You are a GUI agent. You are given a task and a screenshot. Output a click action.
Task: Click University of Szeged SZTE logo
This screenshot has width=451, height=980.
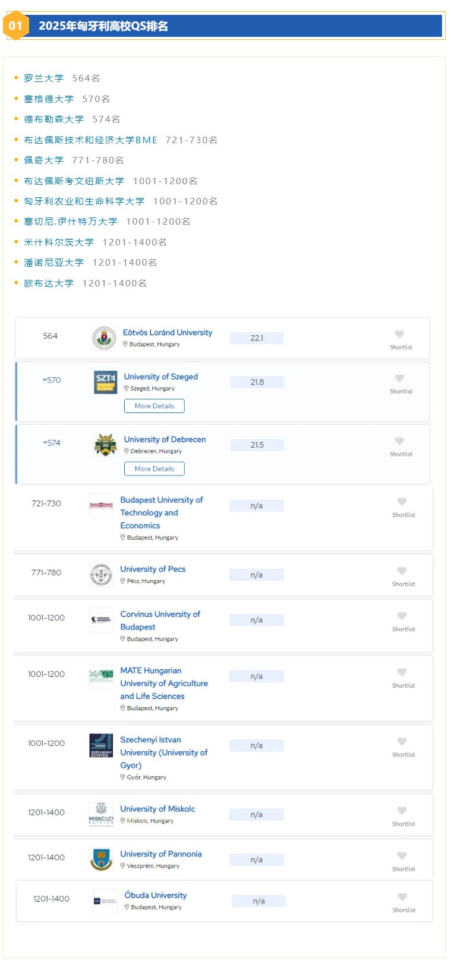click(x=105, y=382)
